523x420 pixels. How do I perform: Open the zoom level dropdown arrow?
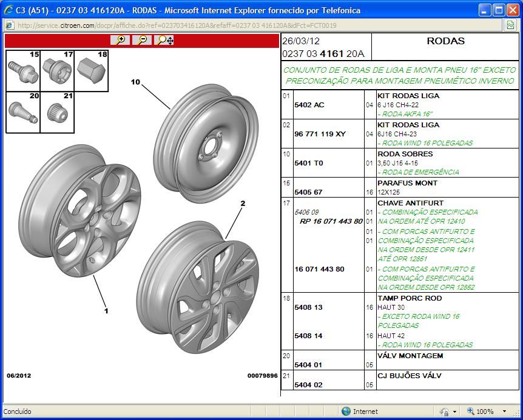(504, 412)
